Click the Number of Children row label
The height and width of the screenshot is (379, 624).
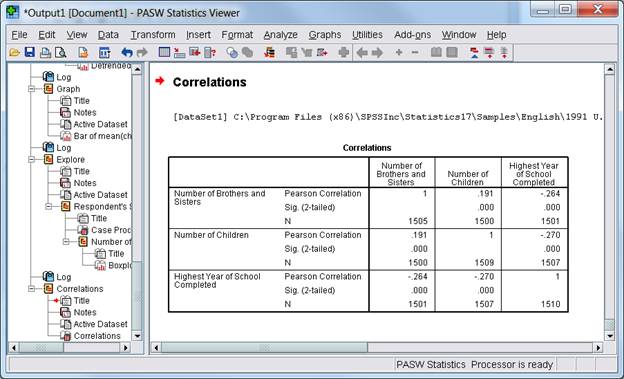211,235
